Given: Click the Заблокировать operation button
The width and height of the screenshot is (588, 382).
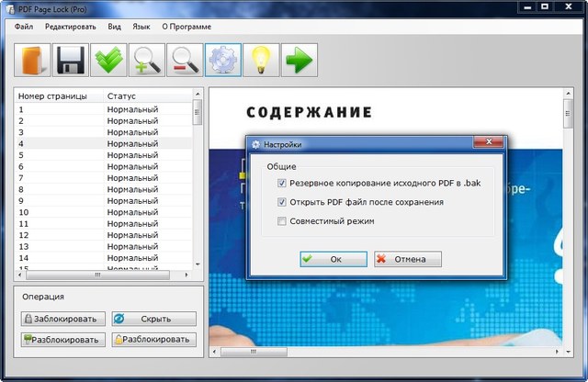Looking at the screenshot, I should click(x=61, y=319).
